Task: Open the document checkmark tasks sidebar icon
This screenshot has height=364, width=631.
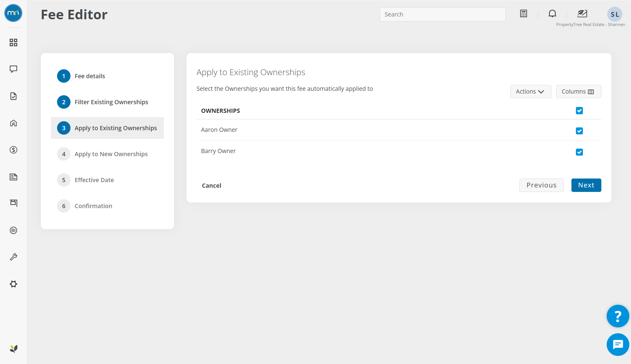Action: (x=13, y=96)
